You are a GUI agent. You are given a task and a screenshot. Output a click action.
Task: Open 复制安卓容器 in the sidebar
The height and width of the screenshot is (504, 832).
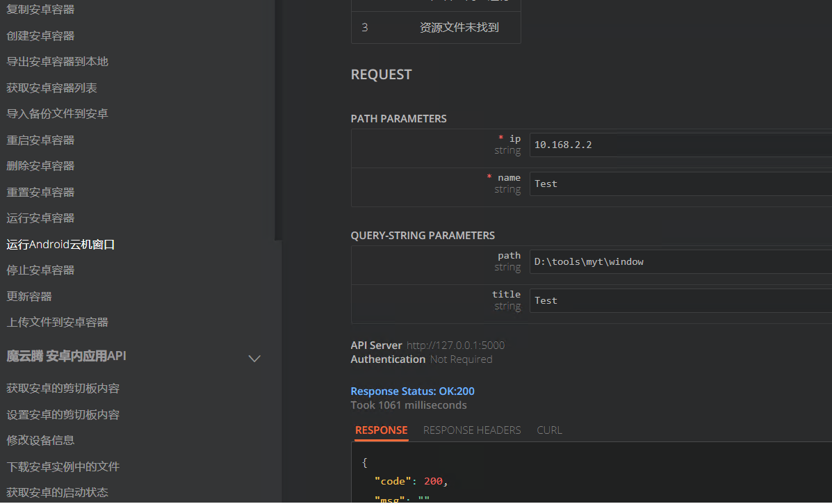pos(40,10)
